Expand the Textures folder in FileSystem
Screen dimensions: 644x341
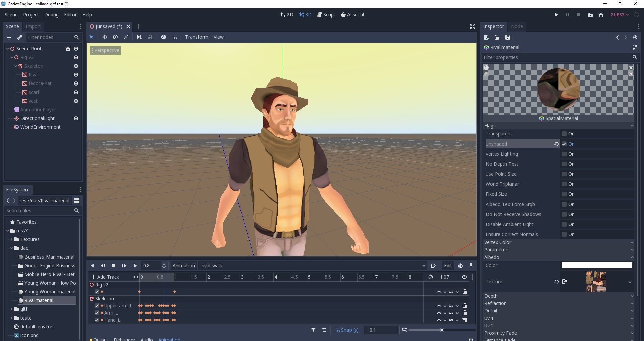(12, 239)
